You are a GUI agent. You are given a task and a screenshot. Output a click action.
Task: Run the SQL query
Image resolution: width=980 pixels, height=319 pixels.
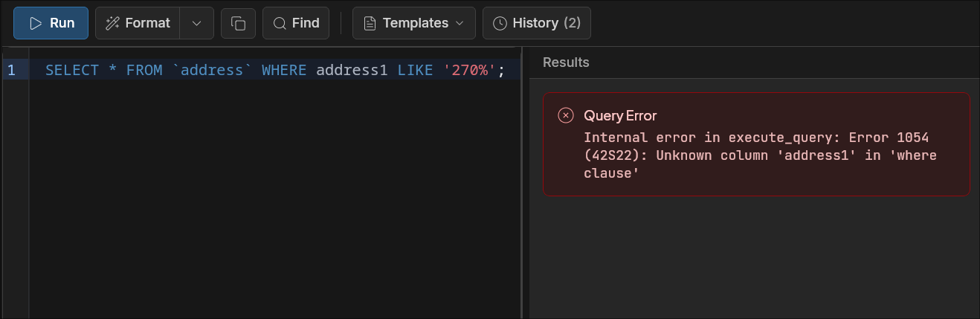pos(51,23)
